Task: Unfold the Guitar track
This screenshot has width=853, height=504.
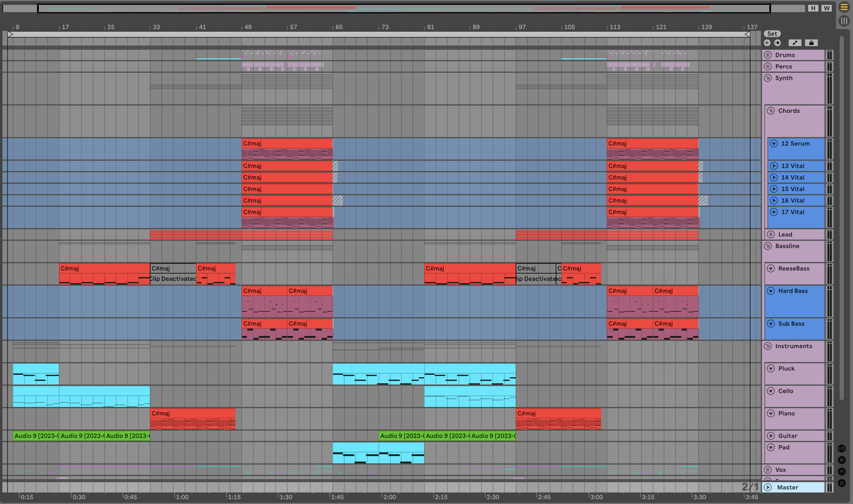Action: 771,436
